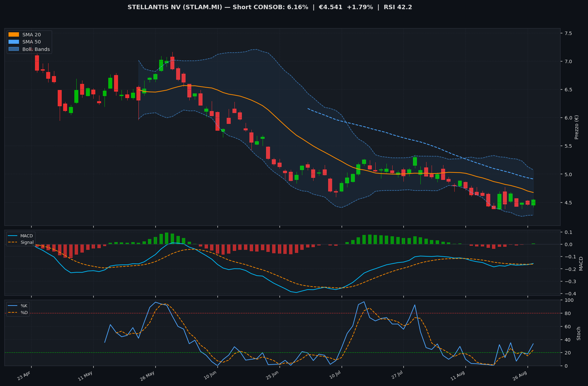The image size is (588, 386).
Task: Click the +1.79% change in the title
Action: point(360,7)
